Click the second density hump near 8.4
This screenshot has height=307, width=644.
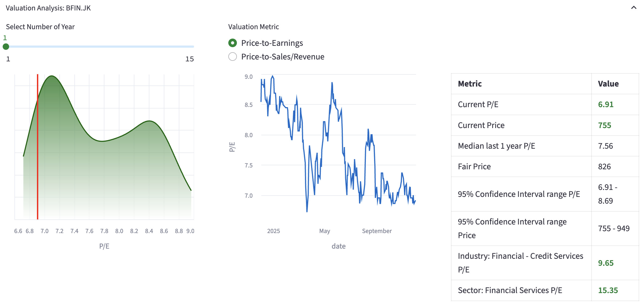coord(149,121)
